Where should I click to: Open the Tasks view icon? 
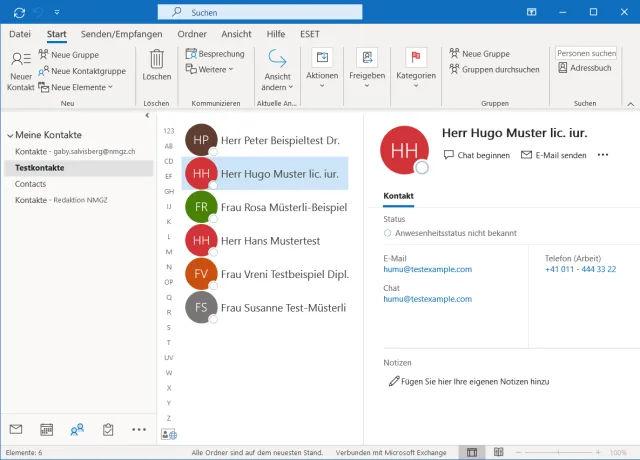click(108, 429)
